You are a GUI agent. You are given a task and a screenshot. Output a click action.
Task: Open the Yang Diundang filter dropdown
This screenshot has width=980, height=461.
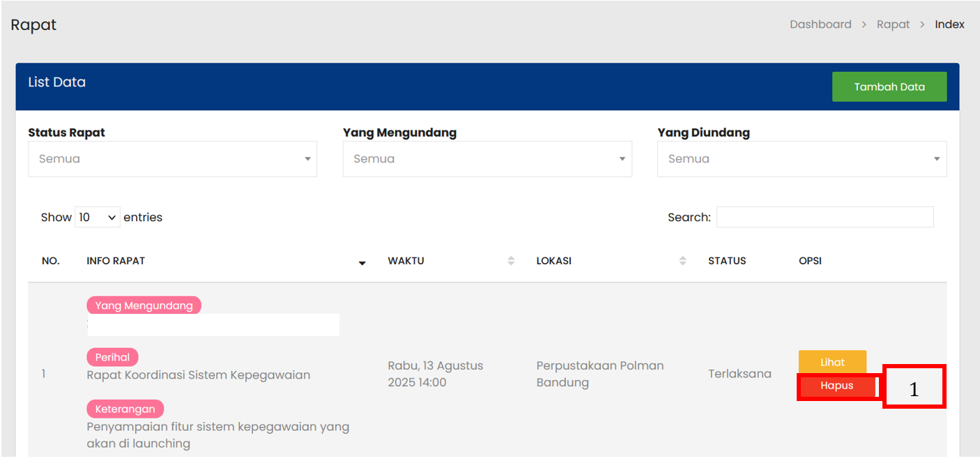pos(802,159)
